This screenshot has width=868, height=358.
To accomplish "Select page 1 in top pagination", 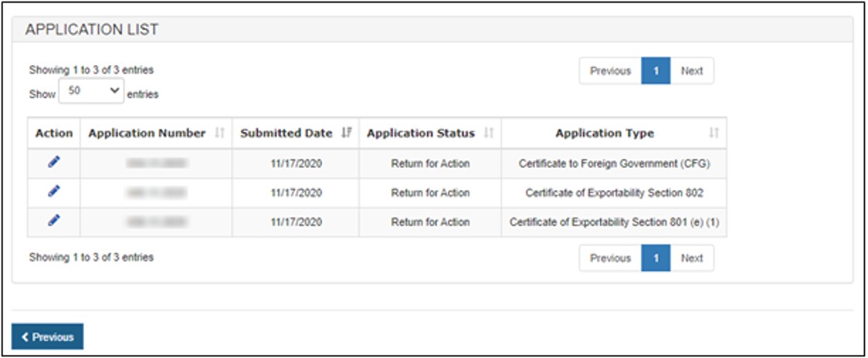I will click(656, 71).
